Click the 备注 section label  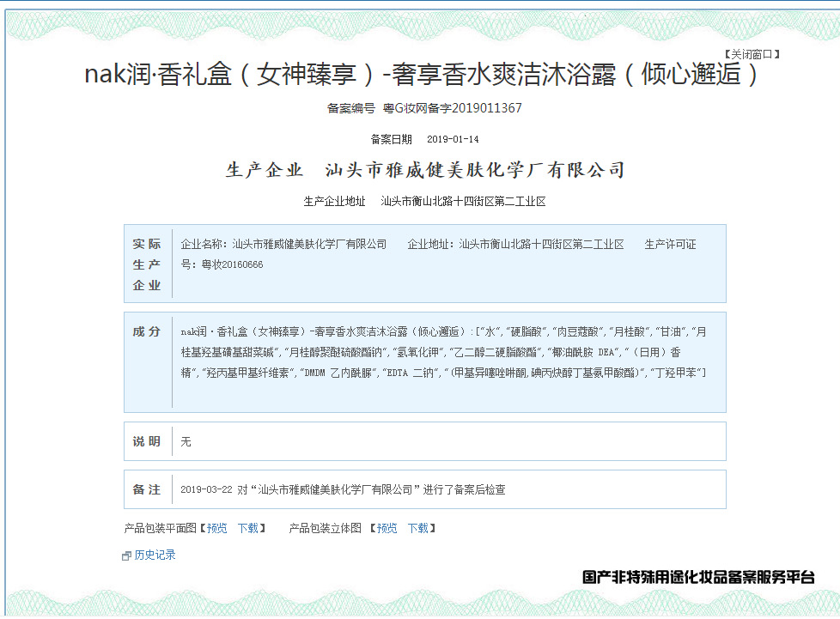click(147, 489)
